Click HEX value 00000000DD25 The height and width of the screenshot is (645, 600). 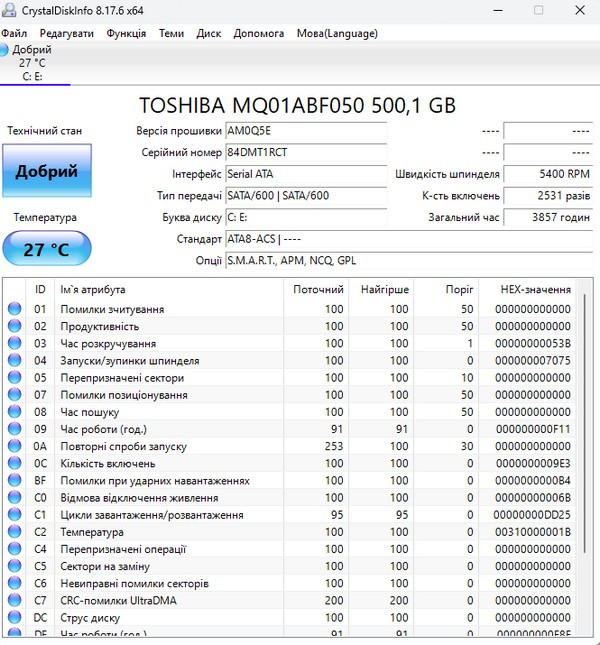(x=532, y=515)
